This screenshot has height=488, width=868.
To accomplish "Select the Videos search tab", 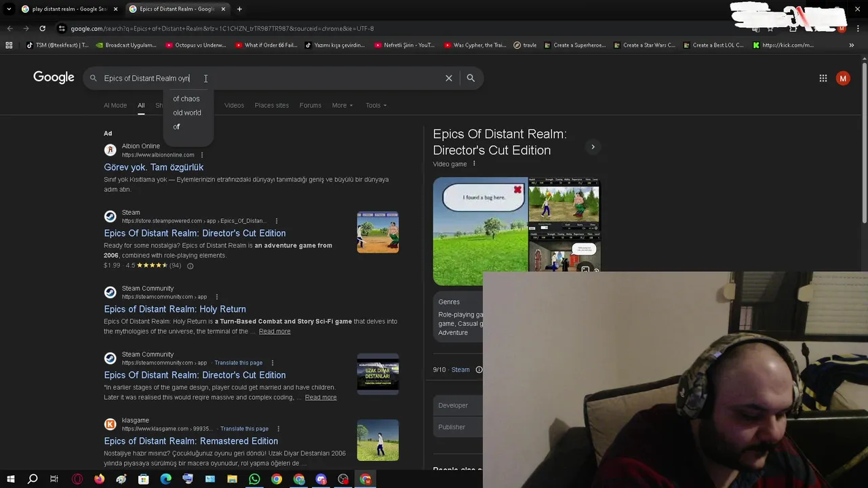I will coord(234,105).
